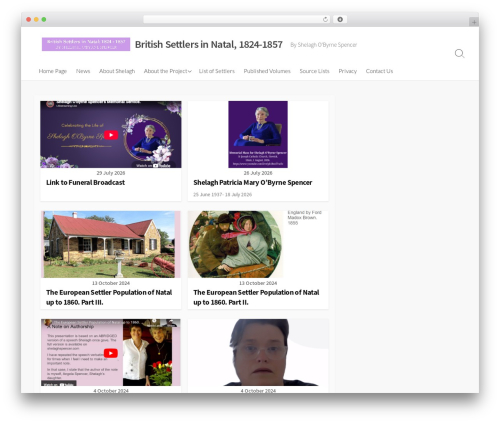Open the About Shelagh page
The height and width of the screenshot is (423, 500).
tap(117, 71)
